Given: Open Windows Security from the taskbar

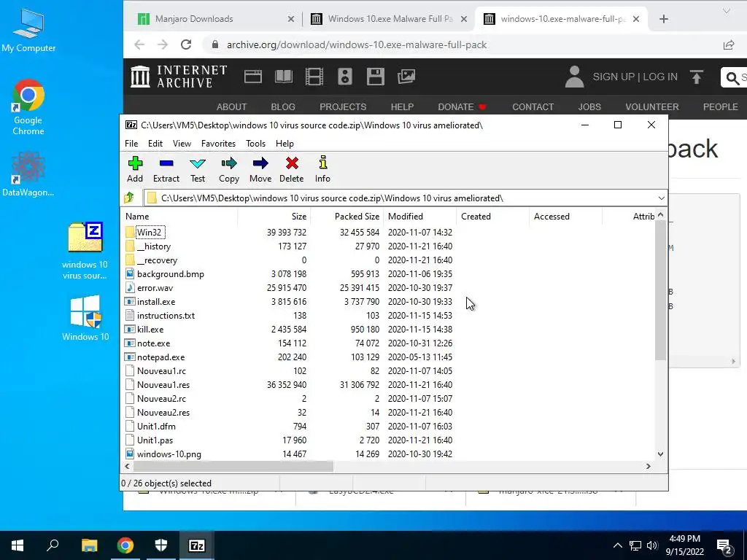Looking at the screenshot, I should pos(161,545).
